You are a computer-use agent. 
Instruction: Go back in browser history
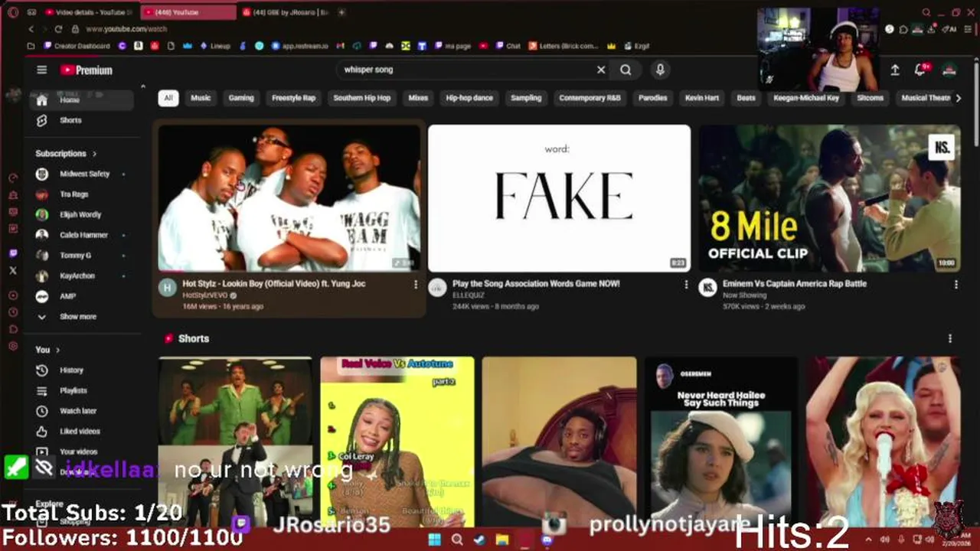(31, 29)
